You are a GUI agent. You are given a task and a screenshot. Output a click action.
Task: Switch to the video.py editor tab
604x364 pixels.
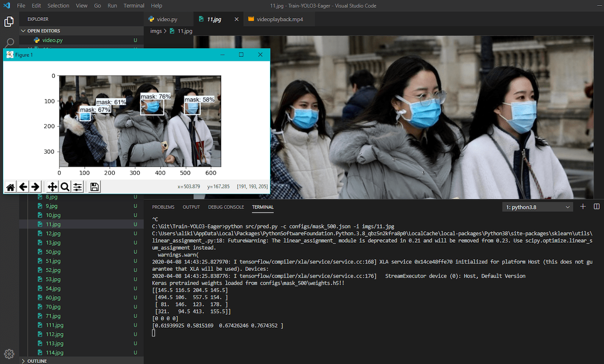pyautogui.click(x=167, y=19)
